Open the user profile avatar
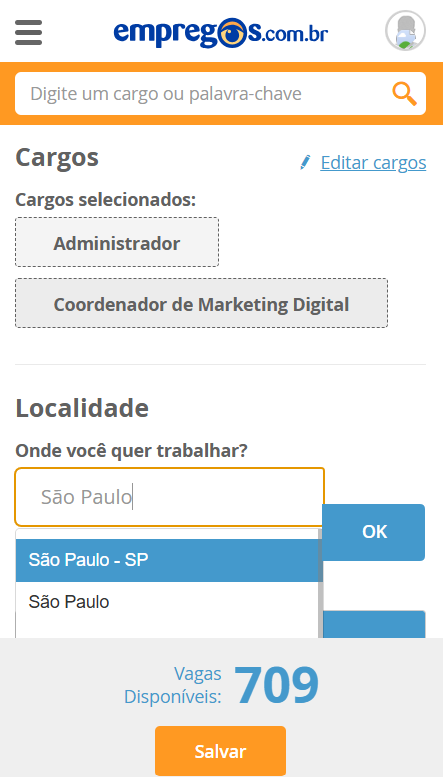The image size is (443, 777). click(405, 31)
